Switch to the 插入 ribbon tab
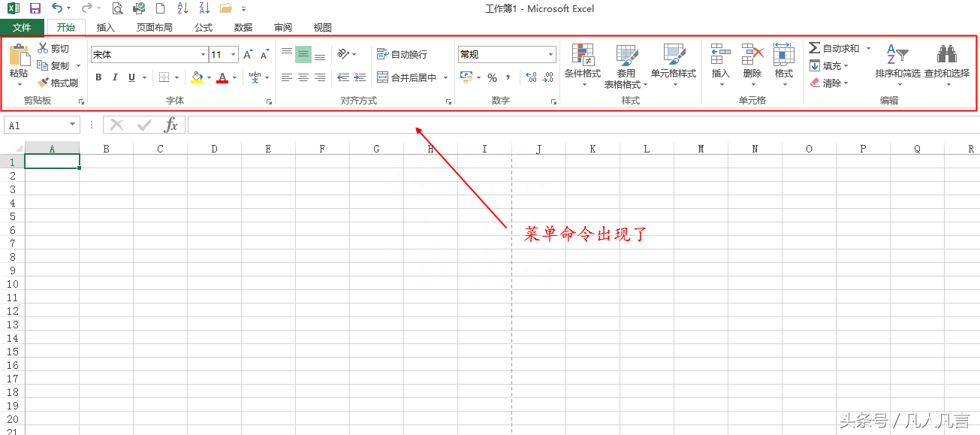The image size is (980, 435). 105,27
